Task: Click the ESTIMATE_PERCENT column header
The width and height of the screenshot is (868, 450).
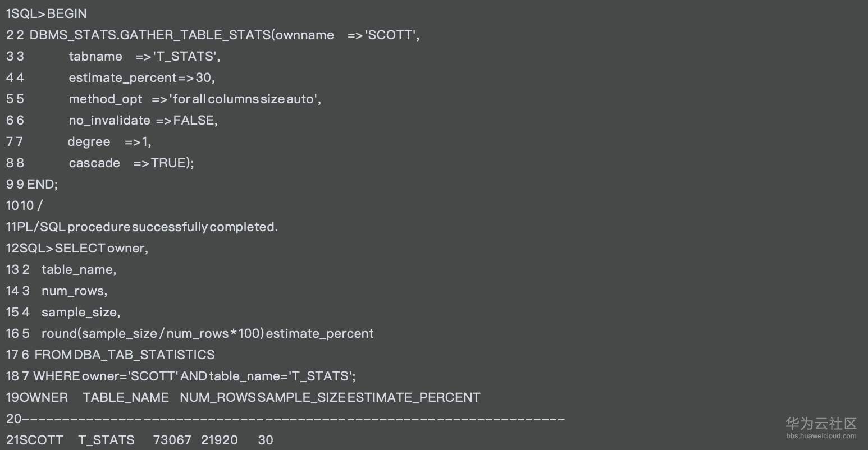Action: (414, 397)
